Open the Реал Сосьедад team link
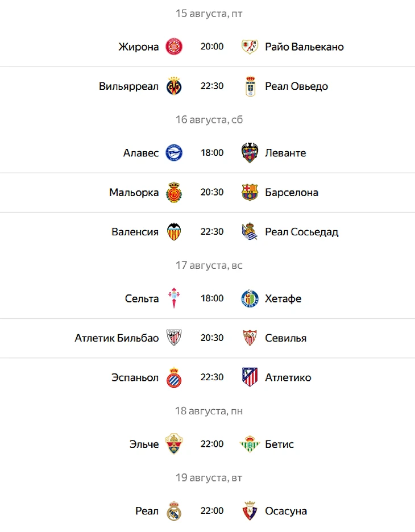Viewport: 415px width, 532px height. pos(301,232)
